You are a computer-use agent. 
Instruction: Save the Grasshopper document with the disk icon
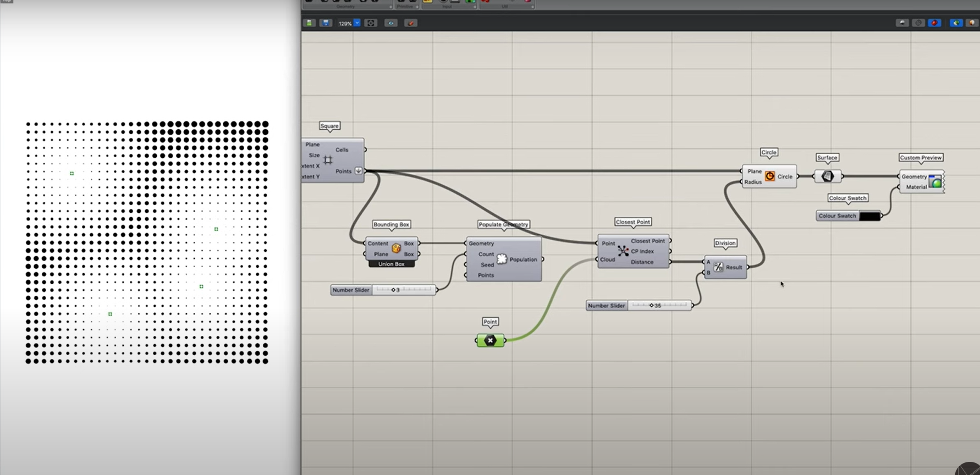[x=326, y=23]
